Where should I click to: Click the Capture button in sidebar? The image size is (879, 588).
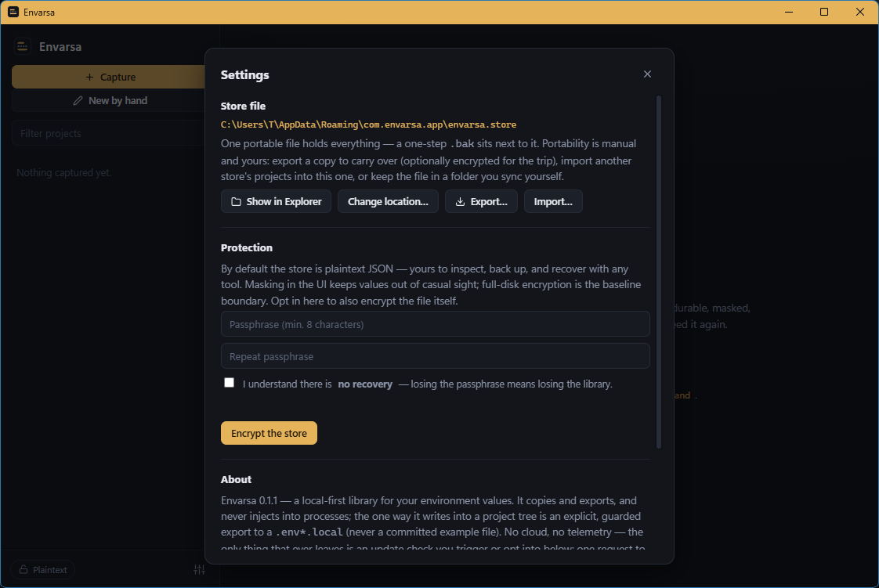tap(110, 77)
